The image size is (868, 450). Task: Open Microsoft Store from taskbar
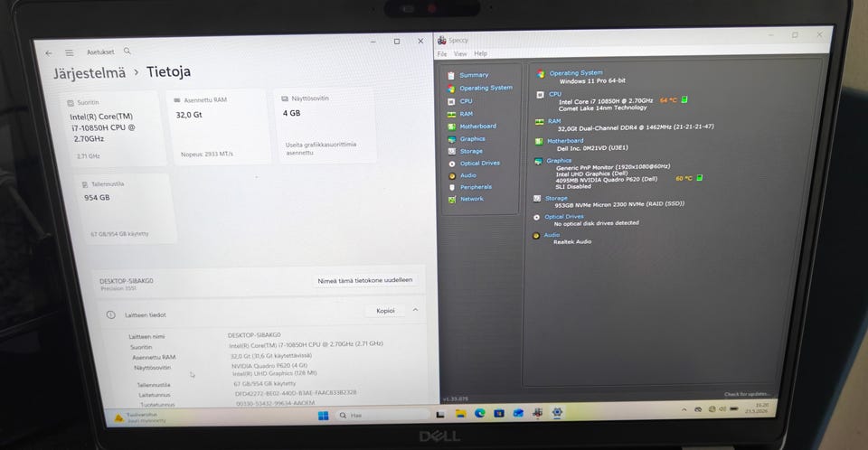(x=499, y=413)
